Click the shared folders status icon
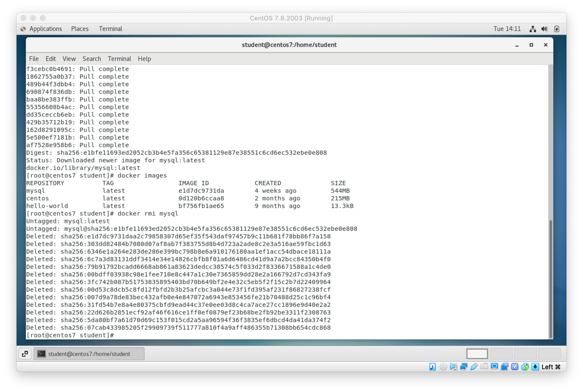Screen dimensions: 583x392 click(484, 367)
